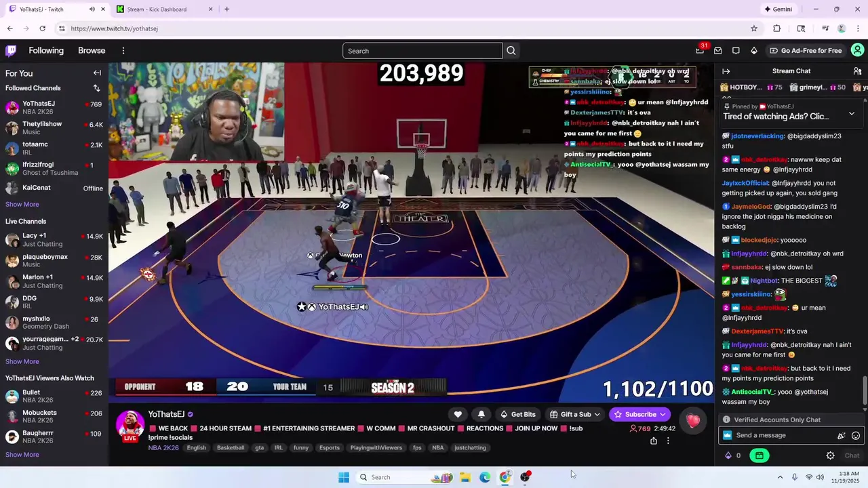Open the Browse tab

point(92,51)
